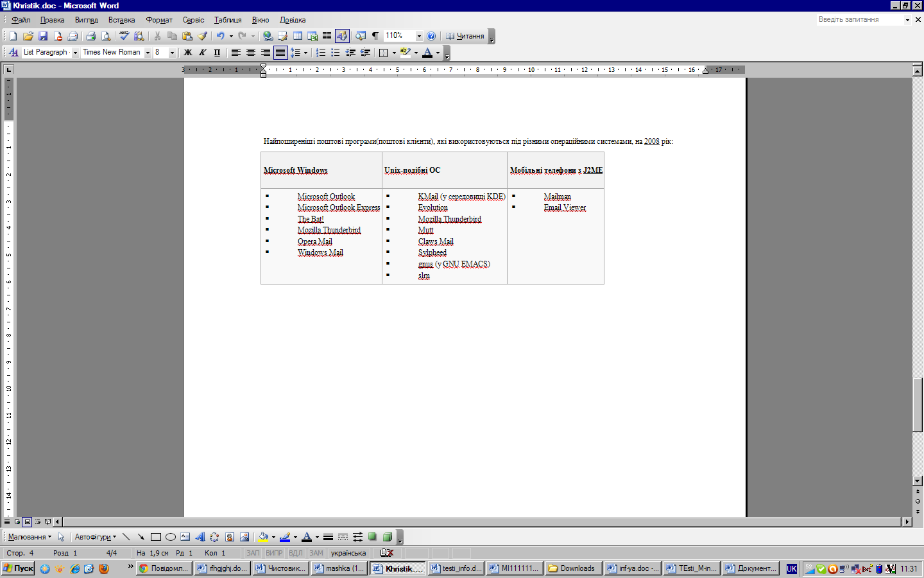Open Автофігури dropdown

[96, 537]
